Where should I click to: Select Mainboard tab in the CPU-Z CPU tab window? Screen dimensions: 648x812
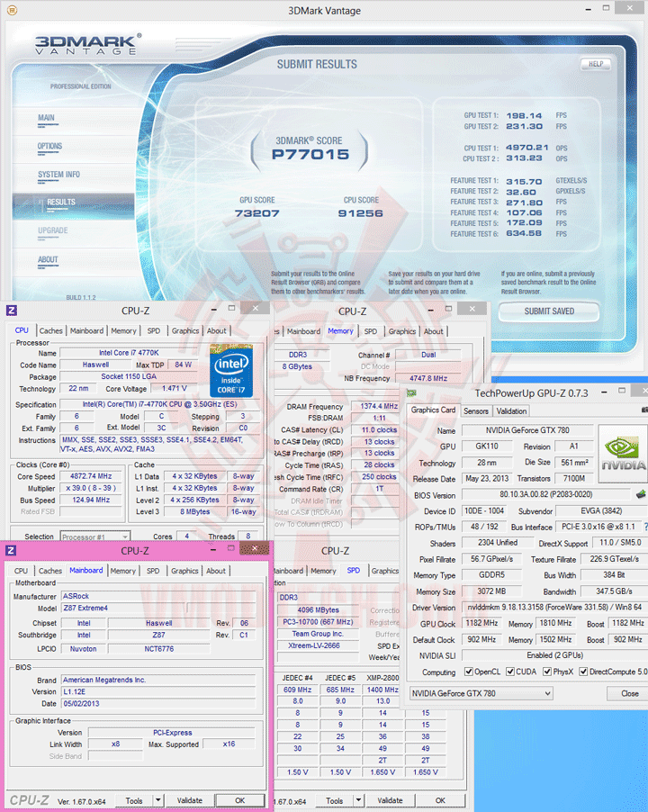[86, 330]
